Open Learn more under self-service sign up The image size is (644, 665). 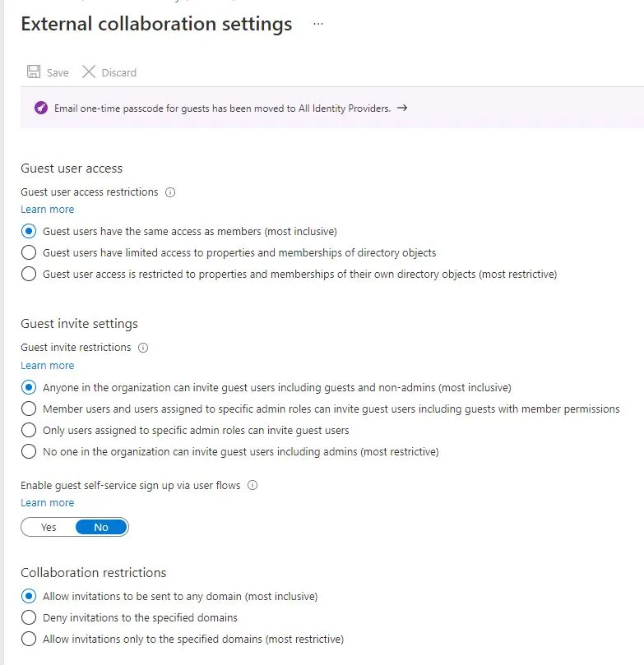click(x=47, y=503)
